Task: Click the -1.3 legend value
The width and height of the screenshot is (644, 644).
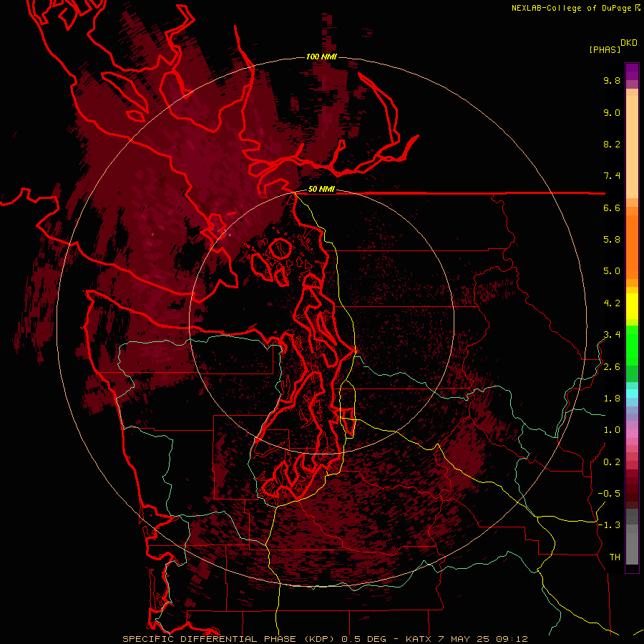Action: pos(609,525)
